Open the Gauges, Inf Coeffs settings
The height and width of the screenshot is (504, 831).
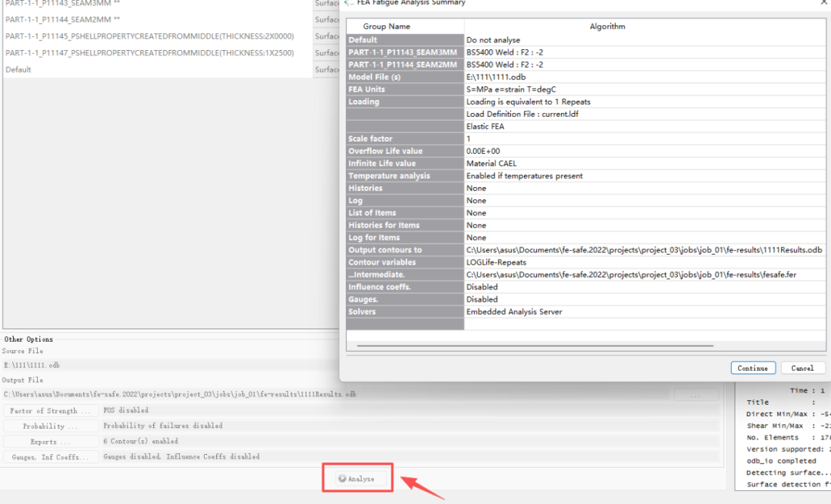click(x=50, y=457)
